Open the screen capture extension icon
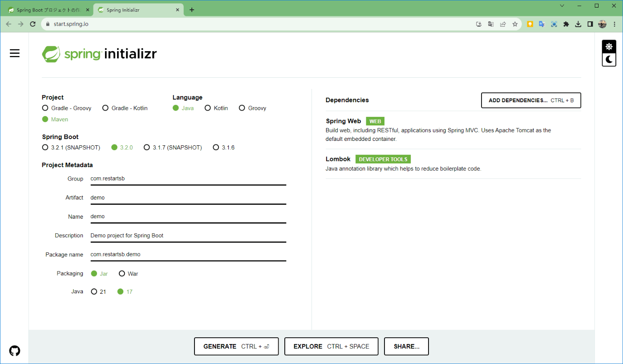This screenshot has width=623, height=364. click(554, 24)
